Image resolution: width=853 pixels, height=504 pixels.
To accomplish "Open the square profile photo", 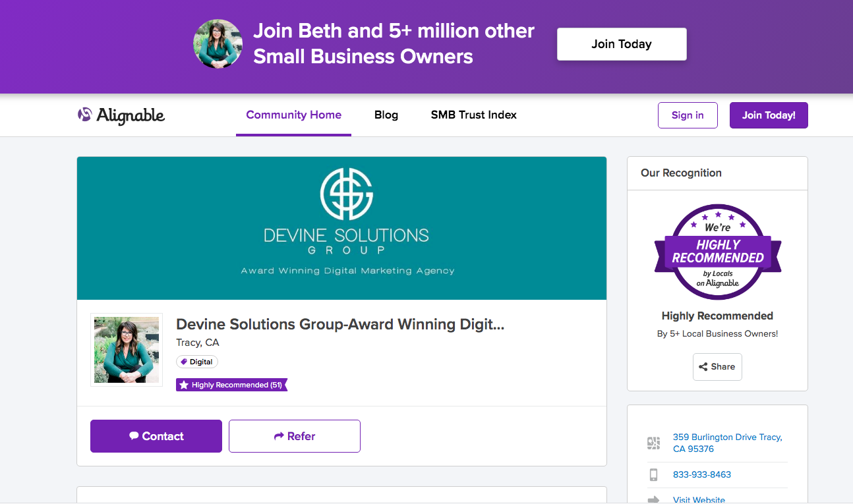I will [x=127, y=350].
